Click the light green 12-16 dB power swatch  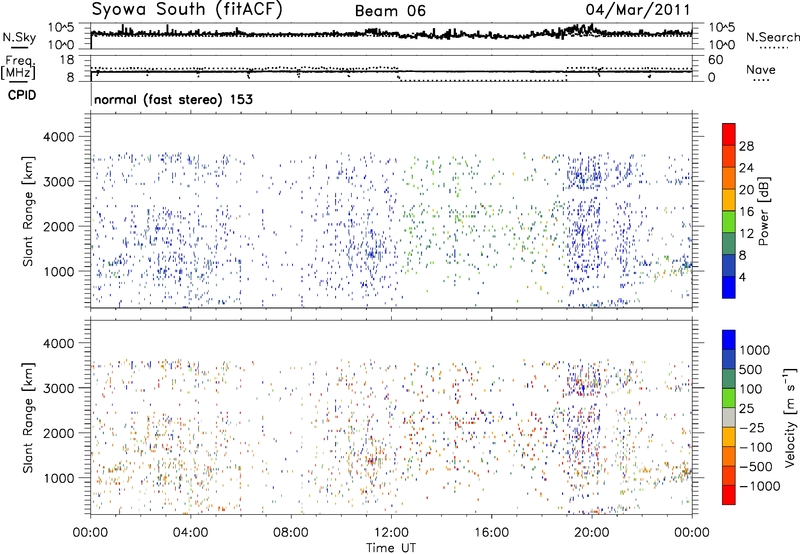(729, 222)
